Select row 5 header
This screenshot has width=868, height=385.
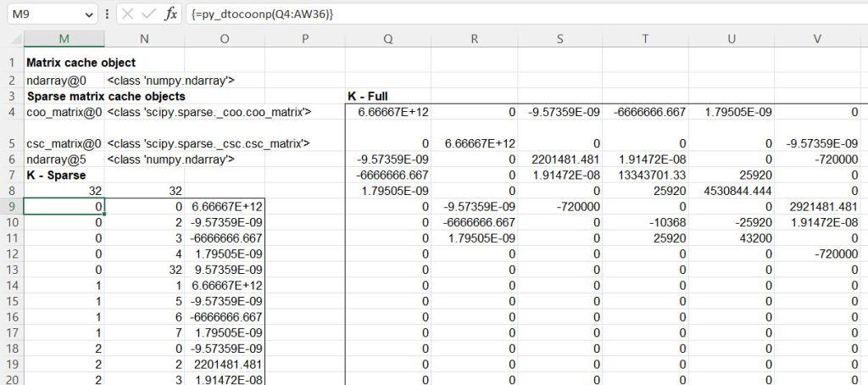[12, 143]
